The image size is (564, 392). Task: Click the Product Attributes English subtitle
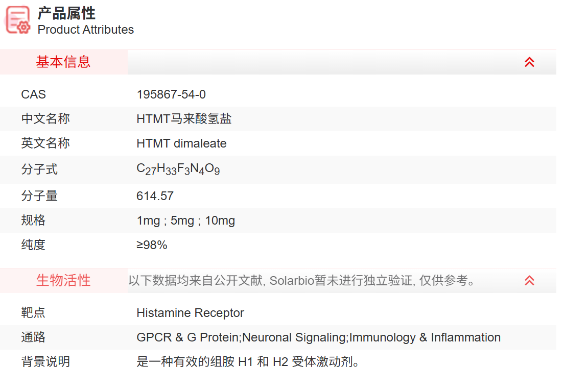click(x=85, y=30)
